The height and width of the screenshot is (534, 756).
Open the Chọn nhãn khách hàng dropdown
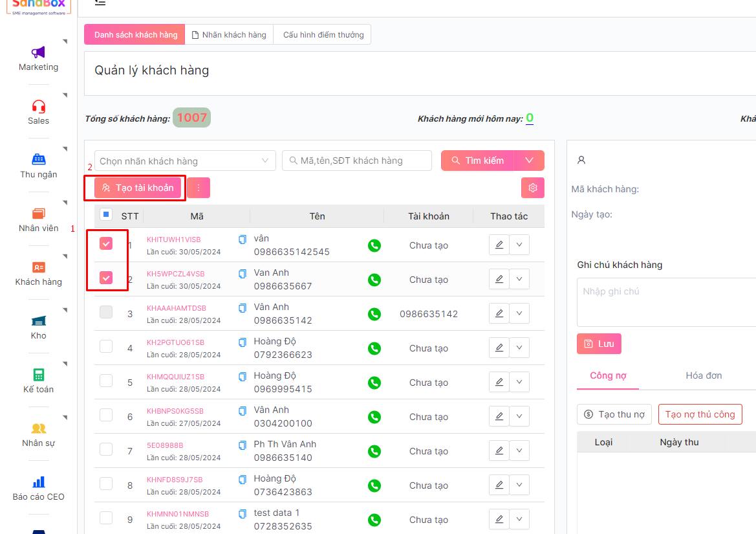point(185,161)
